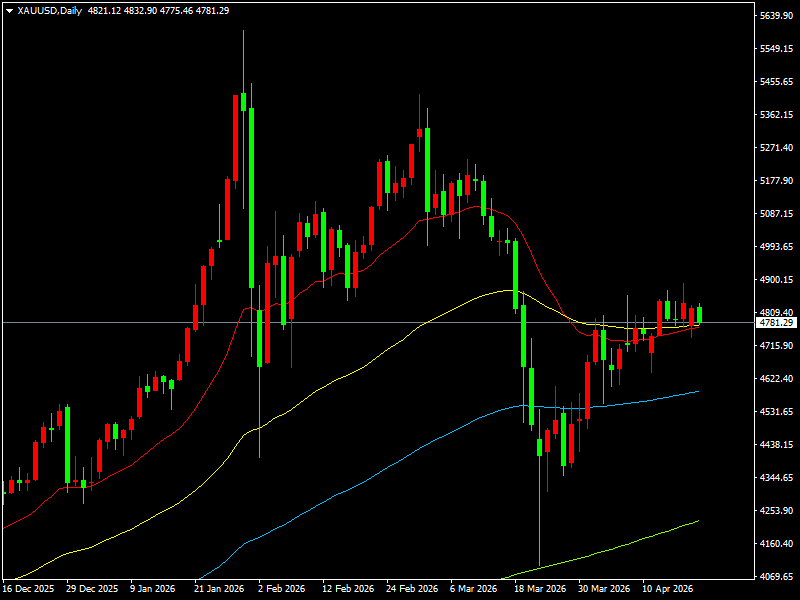The width and height of the screenshot is (800, 600).
Task: Click the 10 Apr 2026 date label
Action: pos(667,589)
